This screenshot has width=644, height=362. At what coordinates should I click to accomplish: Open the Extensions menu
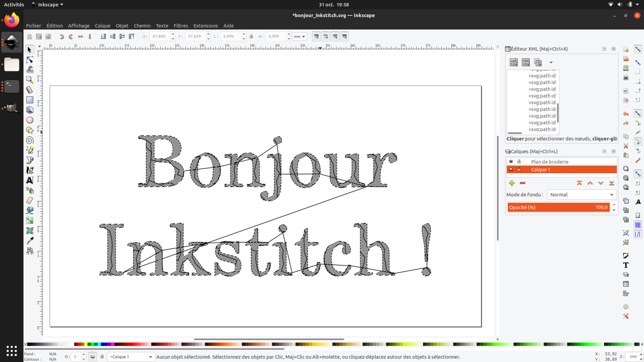[x=205, y=26]
